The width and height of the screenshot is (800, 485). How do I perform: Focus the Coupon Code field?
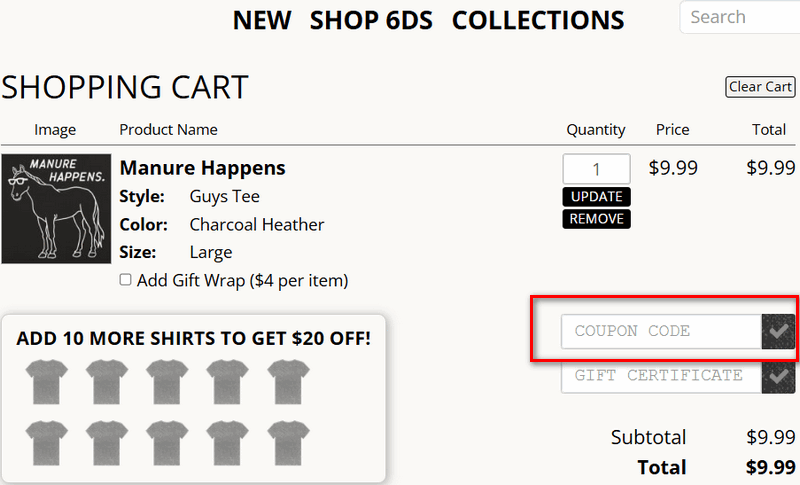tap(661, 331)
